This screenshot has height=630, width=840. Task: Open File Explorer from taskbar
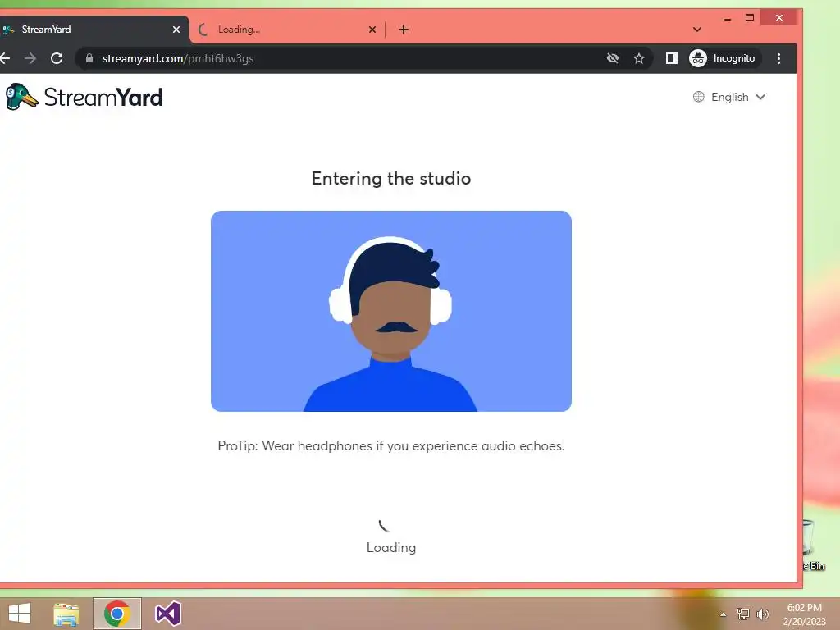66,614
